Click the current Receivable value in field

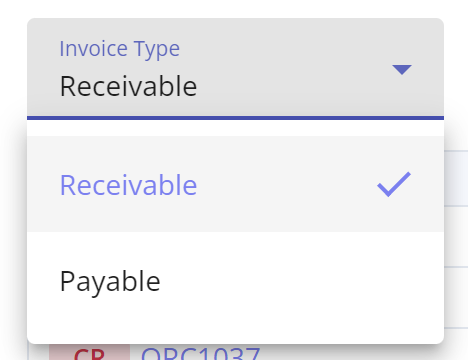coord(128,86)
